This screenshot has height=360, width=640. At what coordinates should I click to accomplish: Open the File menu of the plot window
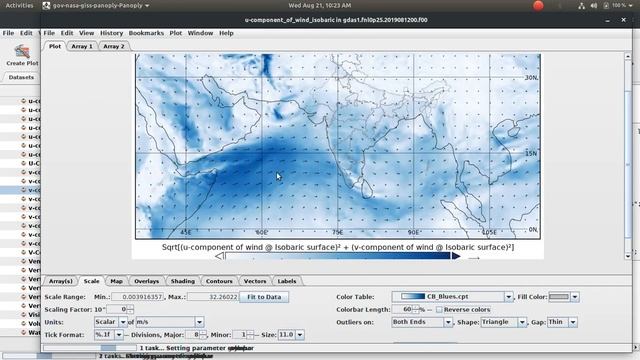pos(49,33)
